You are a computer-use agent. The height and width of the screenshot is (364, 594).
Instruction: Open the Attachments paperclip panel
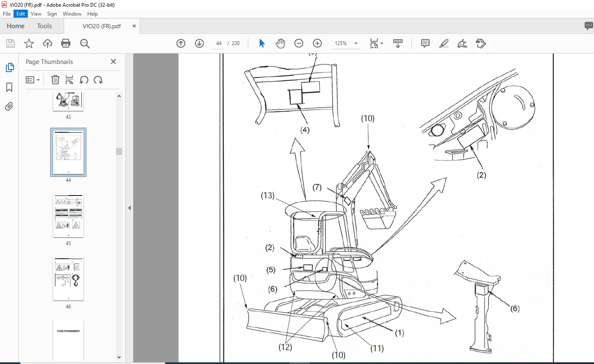[x=9, y=107]
